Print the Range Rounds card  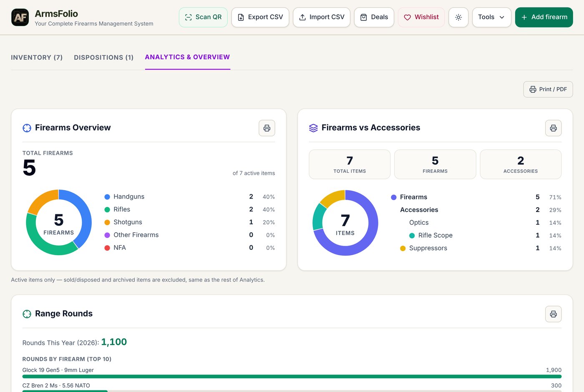pyautogui.click(x=553, y=314)
